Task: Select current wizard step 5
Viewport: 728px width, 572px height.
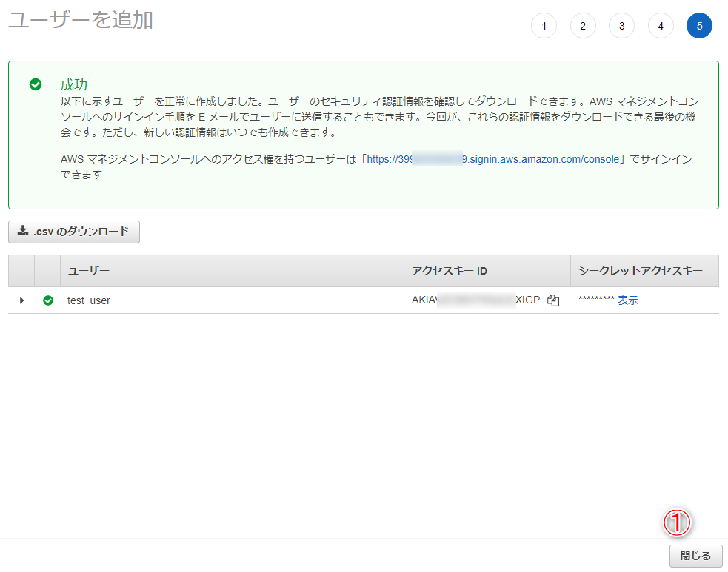Action: (699, 26)
